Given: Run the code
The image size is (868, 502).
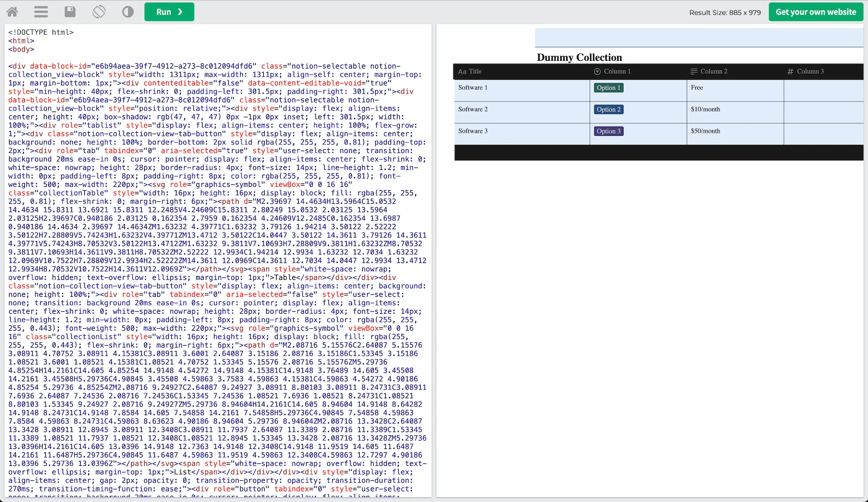Looking at the screenshot, I should point(169,12).
